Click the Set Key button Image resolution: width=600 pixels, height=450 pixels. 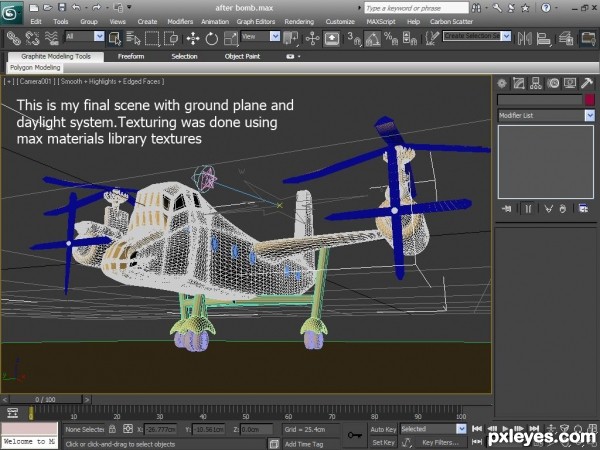pyautogui.click(x=383, y=442)
